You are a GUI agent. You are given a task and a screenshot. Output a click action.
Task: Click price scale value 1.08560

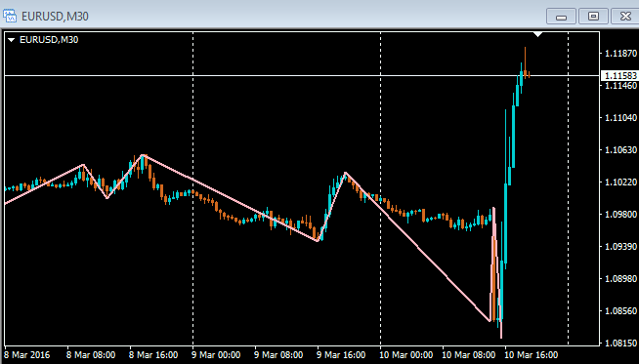point(620,310)
